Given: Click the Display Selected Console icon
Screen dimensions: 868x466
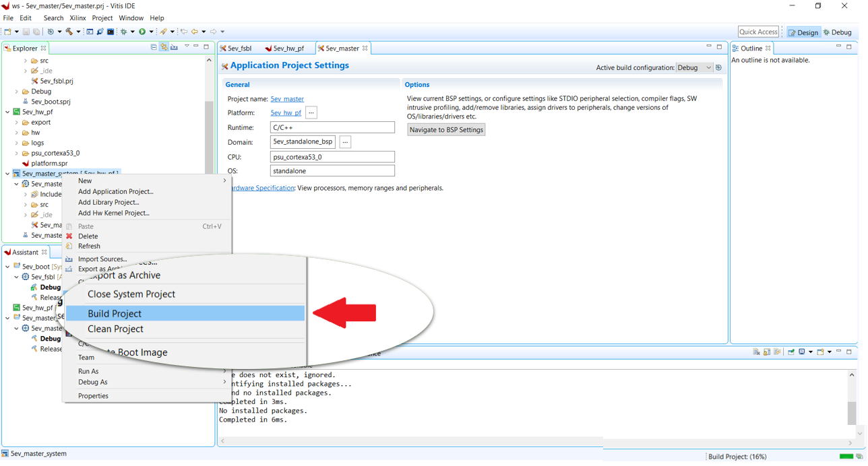Looking at the screenshot, I should point(802,352).
